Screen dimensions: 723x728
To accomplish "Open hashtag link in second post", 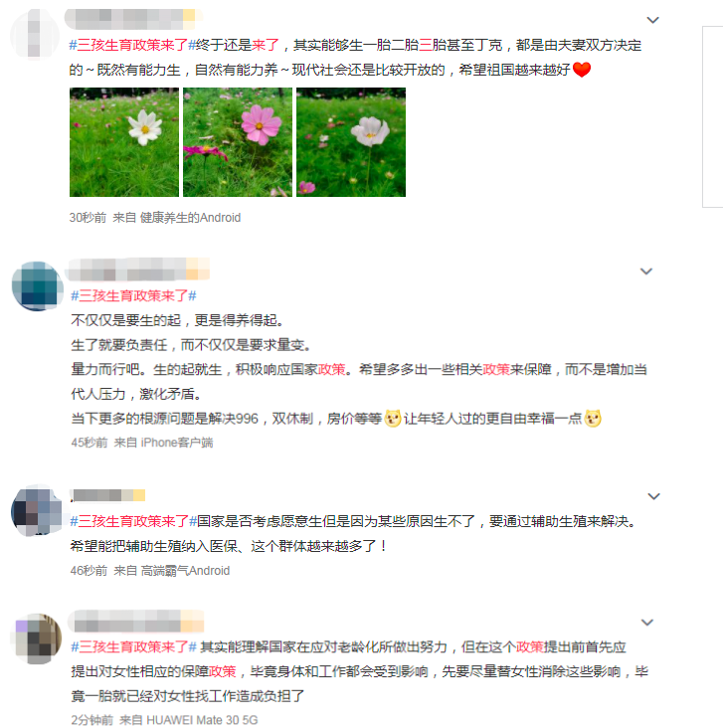I will (x=133, y=295).
